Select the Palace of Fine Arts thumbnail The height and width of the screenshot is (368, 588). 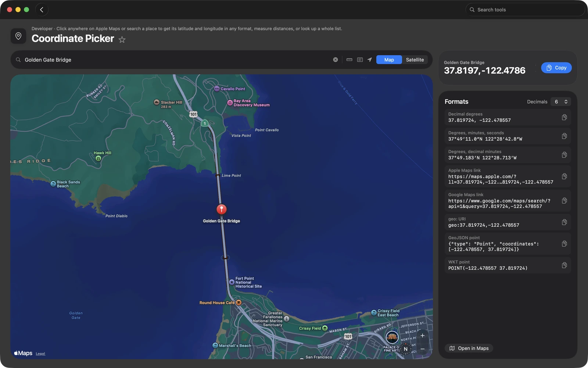click(x=392, y=337)
